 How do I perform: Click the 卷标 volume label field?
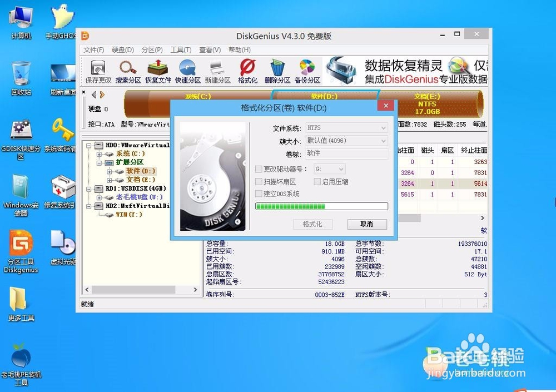[x=347, y=153]
